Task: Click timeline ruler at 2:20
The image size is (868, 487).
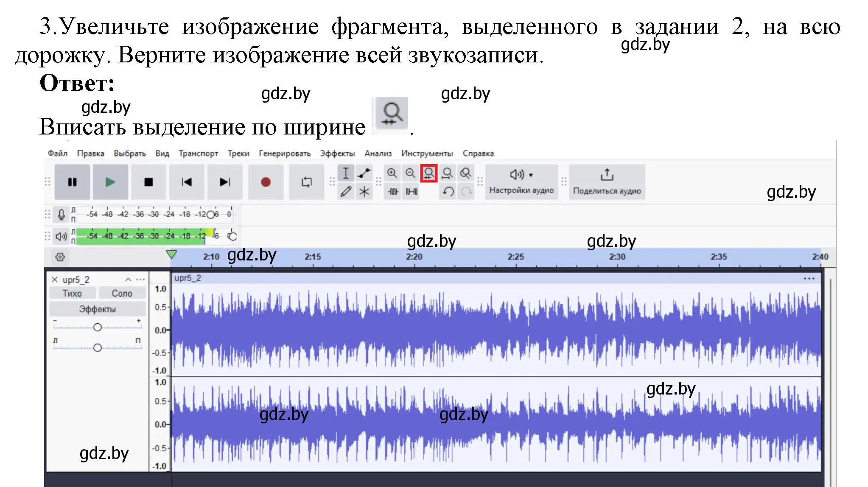Action: pyautogui.click(x=414, y=257)
